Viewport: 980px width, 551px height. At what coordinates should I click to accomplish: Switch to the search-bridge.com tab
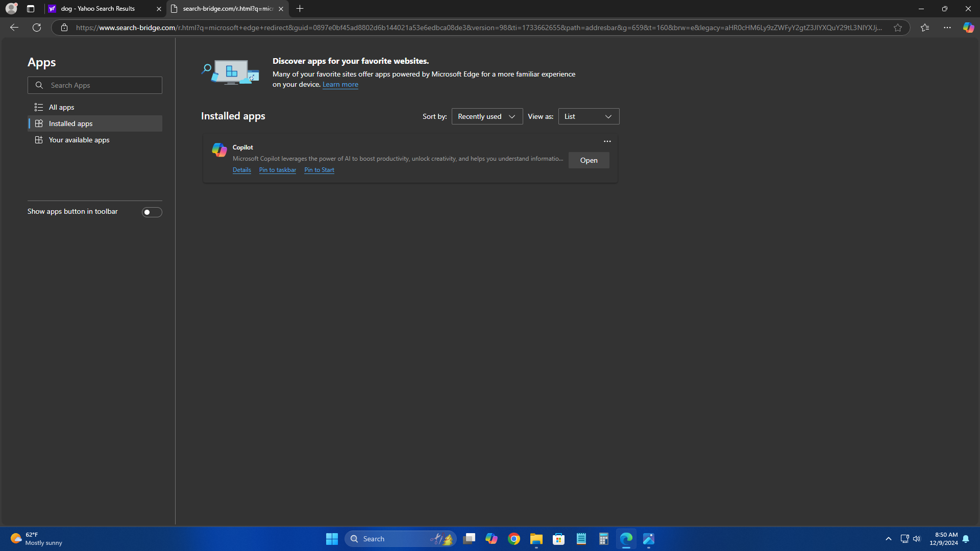[x=228, y=9]
